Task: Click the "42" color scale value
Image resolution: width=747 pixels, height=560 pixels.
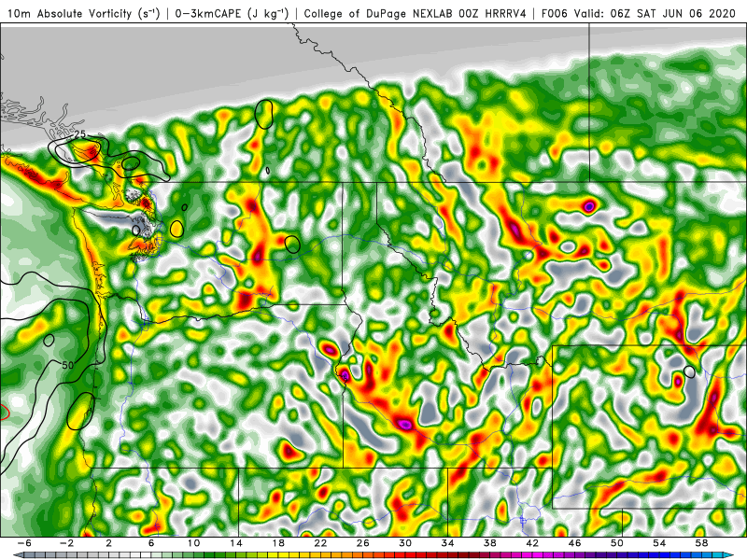Action: click(532, 543)
